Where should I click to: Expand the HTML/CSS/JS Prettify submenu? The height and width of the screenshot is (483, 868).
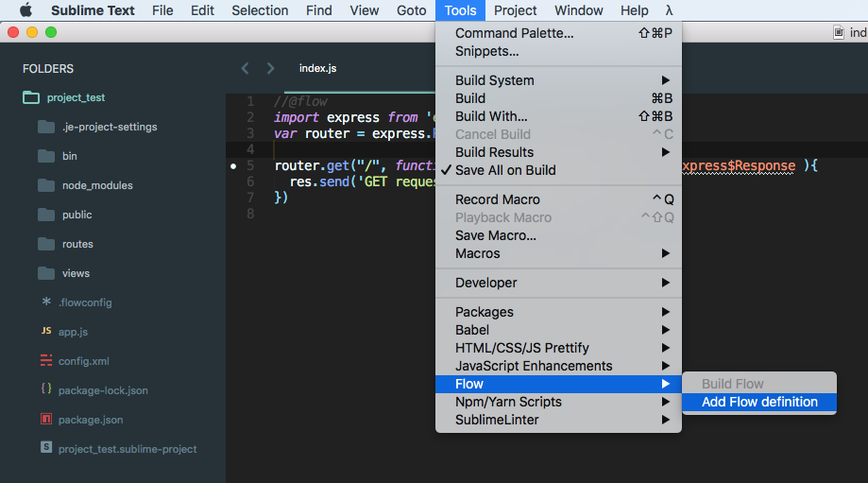[x=558, y=348]
